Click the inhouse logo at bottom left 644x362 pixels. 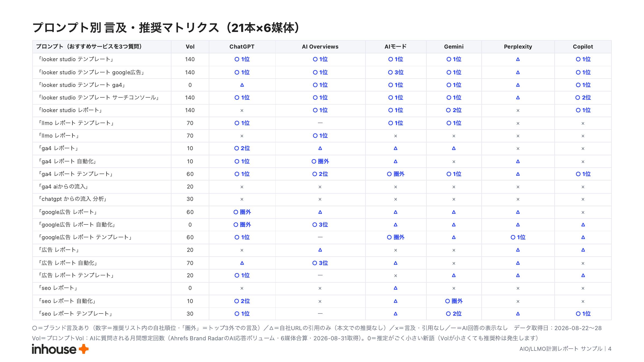point(60,349)
